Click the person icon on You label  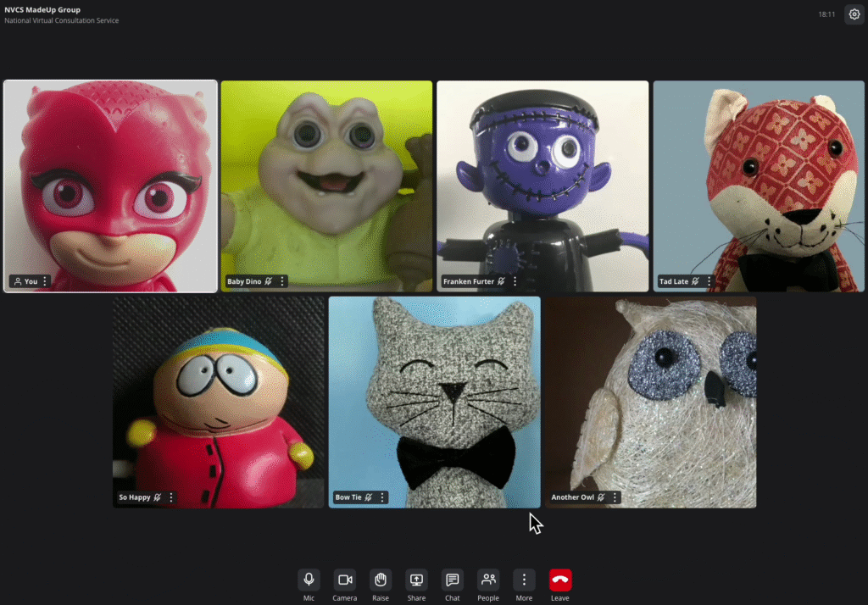(x=18, y=281)
